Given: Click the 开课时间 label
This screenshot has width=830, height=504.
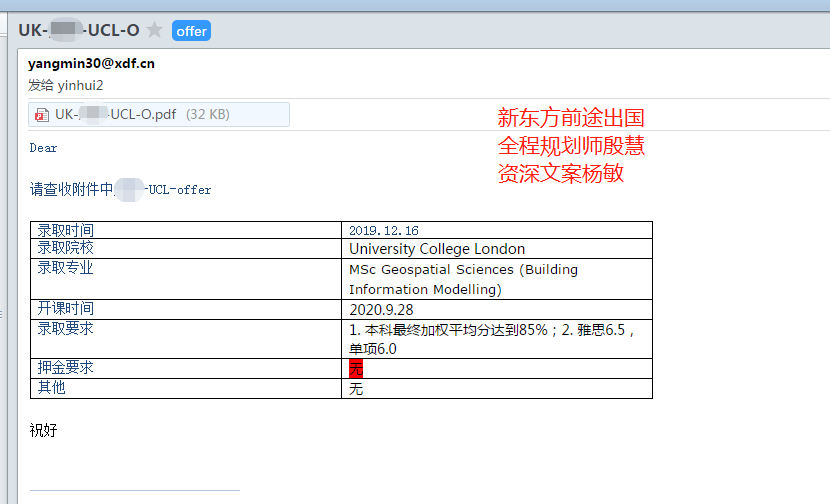Looking at the screenshot, I should pyautogui.click(x=65, y=309).
